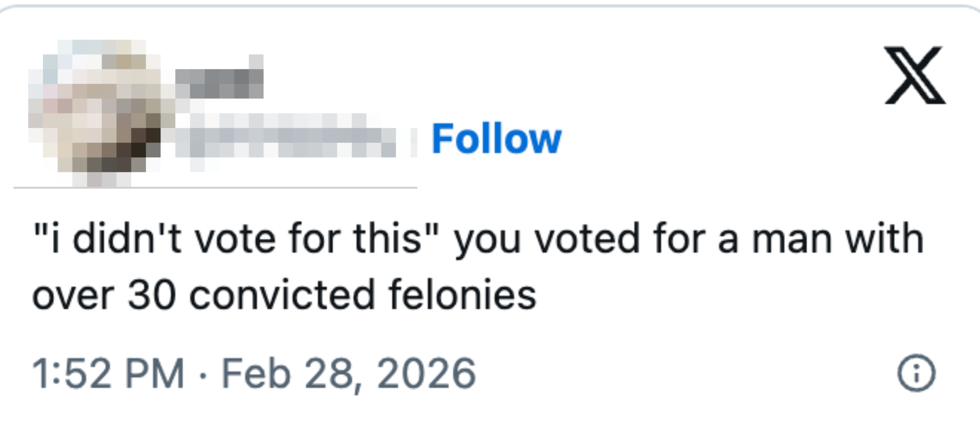This screenshot has width=980, height=428.
Task: View the post on X via the logo
Action: 915,75
